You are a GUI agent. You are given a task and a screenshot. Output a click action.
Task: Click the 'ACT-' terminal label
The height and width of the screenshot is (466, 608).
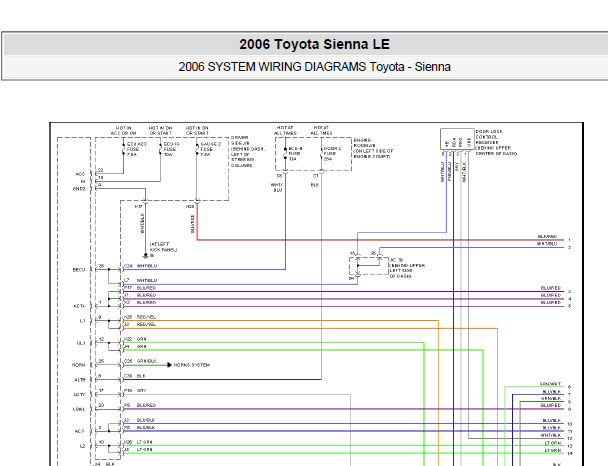pyautogui.click(x=79, y=431)
